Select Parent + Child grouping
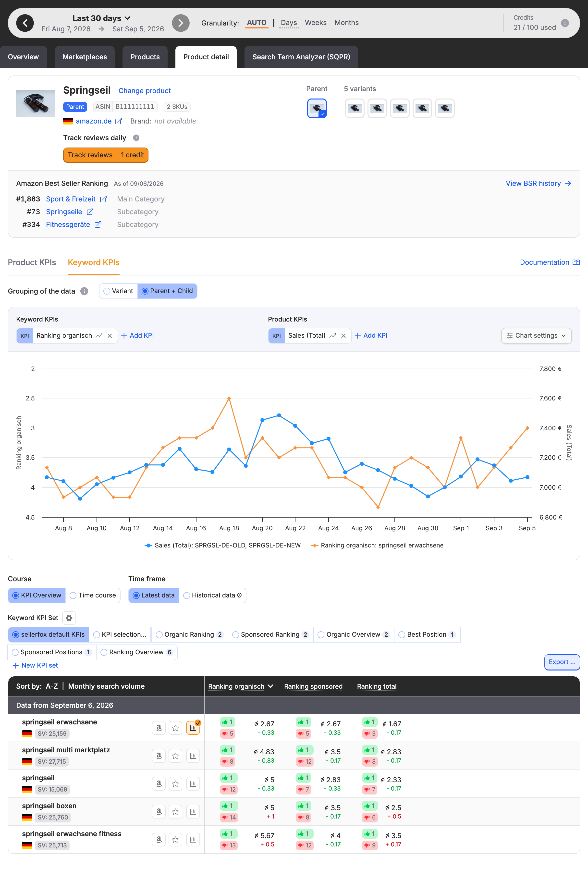This screenshot has height=869, width=588. [x=167, y=291]
